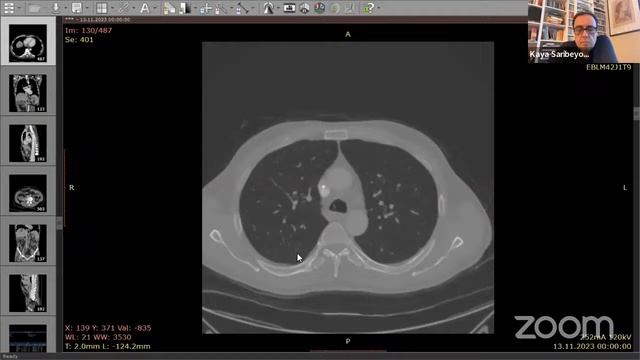Click the '13.11.2023 00:00:00' date at bottom right
The image size is (640, 360).
pos(592,347)
